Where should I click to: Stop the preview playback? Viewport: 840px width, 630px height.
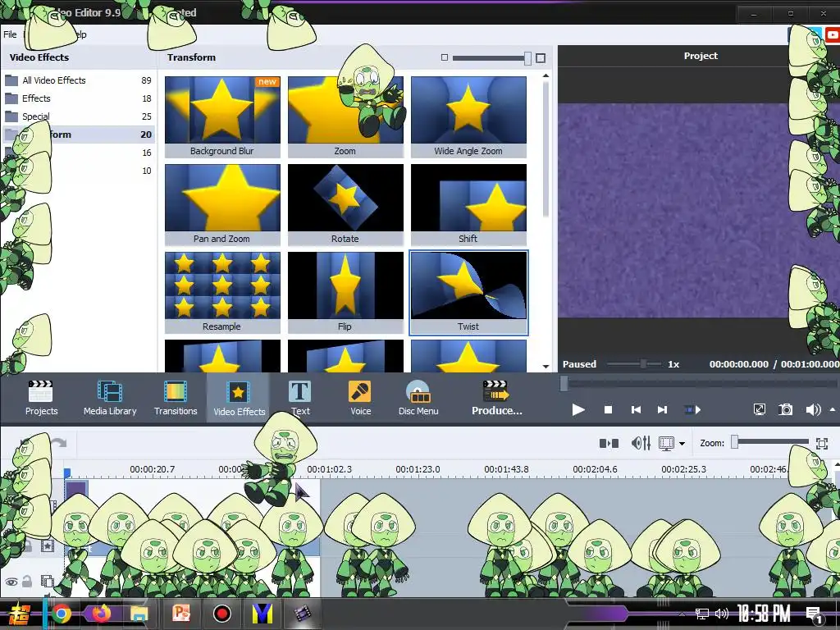click(x=608, y=410)
